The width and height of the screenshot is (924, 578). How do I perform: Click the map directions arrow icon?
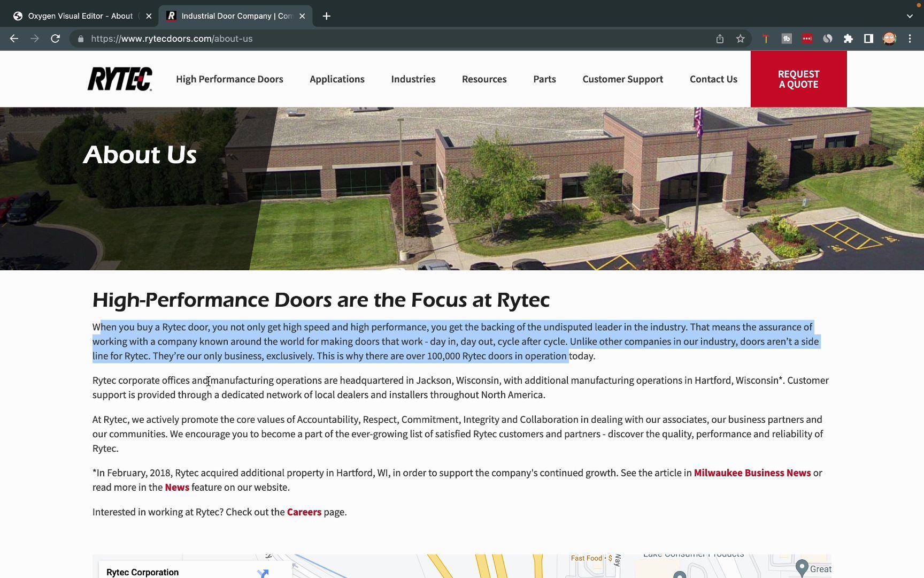263,573
